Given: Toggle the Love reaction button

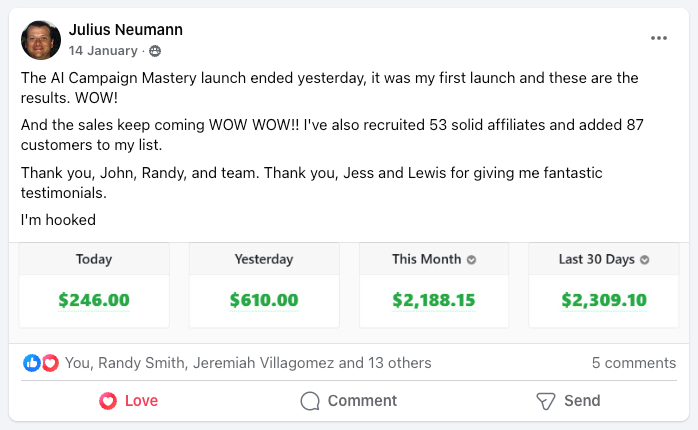Looking at the screenshot, I should [128, 401].
